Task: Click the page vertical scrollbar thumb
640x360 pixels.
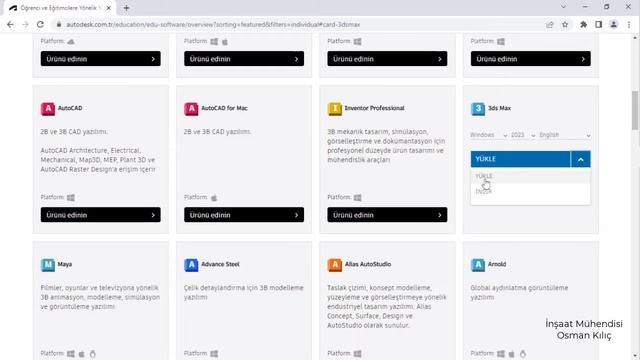Action: [635, 110]
